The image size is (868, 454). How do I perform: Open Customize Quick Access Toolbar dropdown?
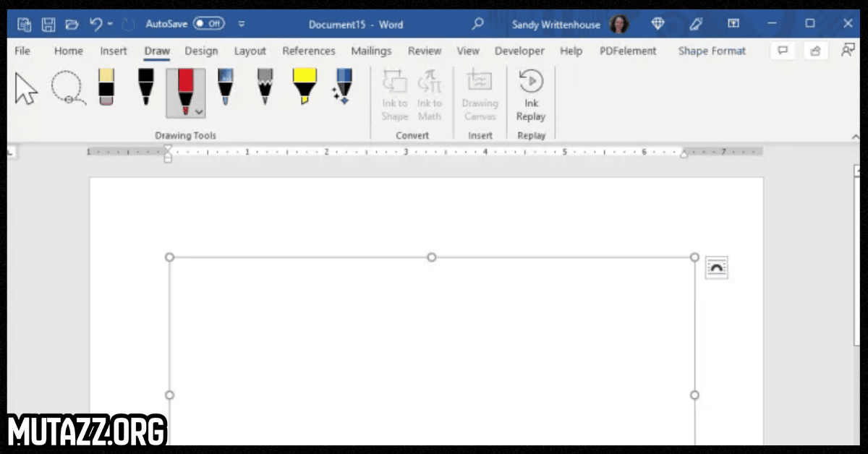(242, 24)
